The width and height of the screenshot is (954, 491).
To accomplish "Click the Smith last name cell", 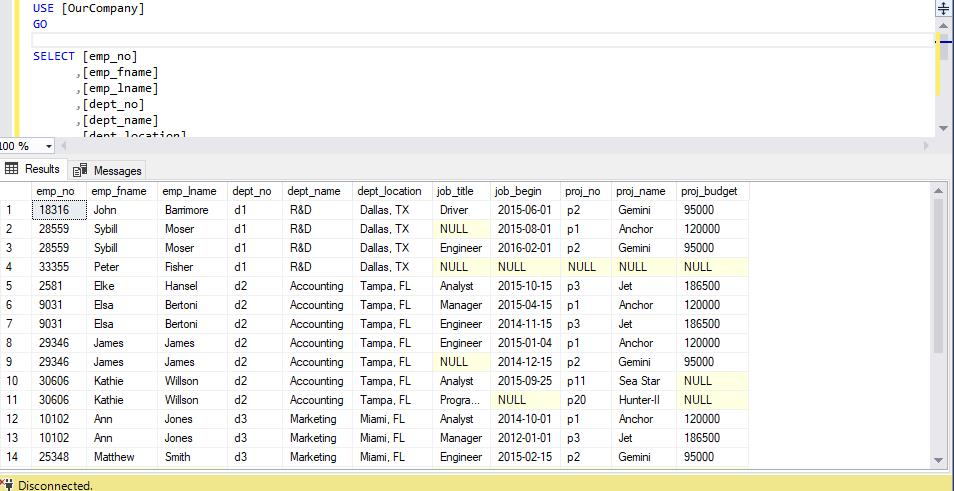I will [x=192, y=457].
